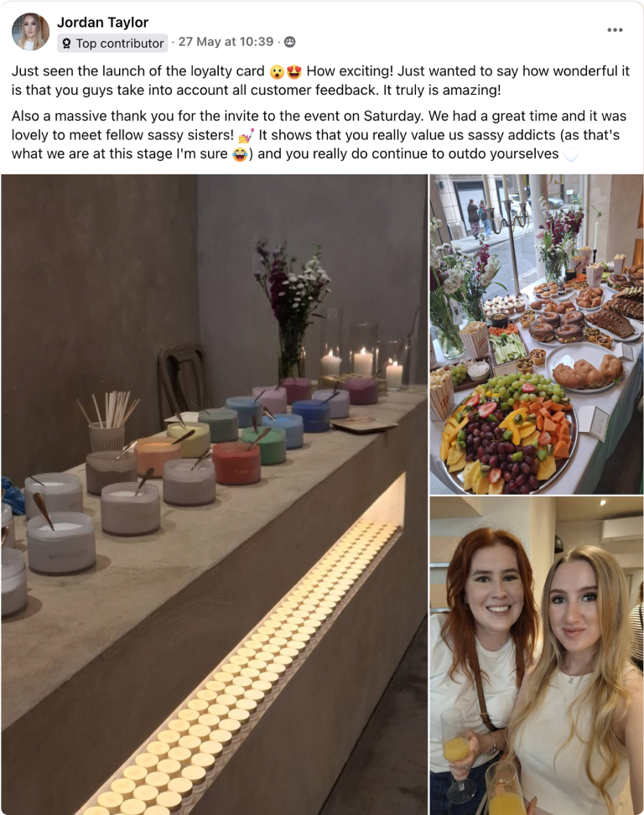Click Jordan Taylor's profile picture

(30, 32)
